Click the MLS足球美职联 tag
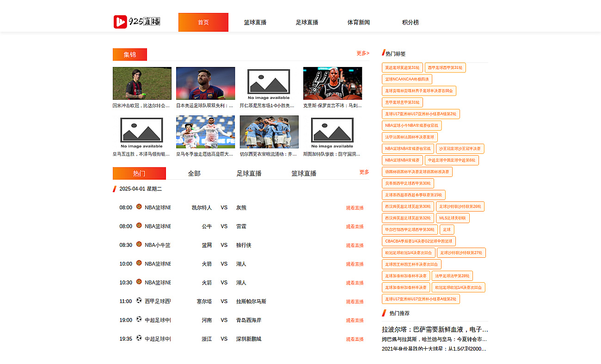This screenshot has height=364, width=601. point(453,218)
